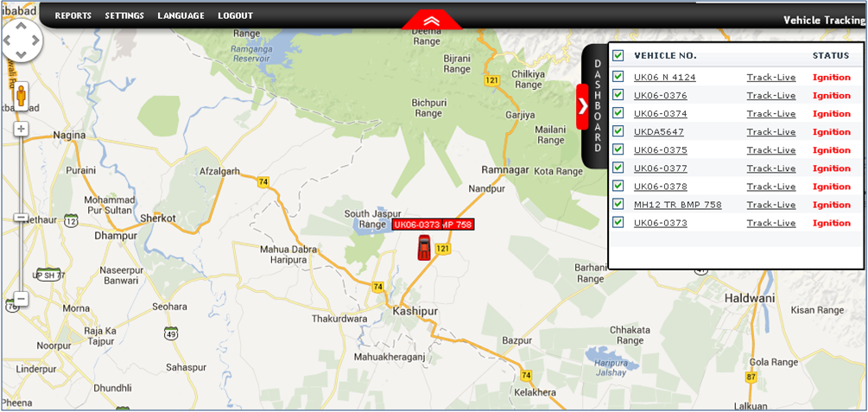The height and width of the screenshot is (412, 868).
Task: Open the Language menu
Action: pos(181,16)
